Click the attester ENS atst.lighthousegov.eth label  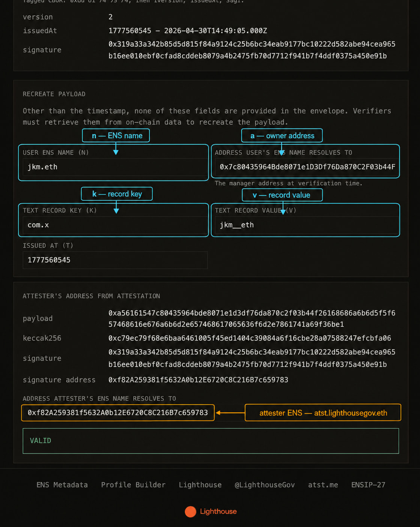pyautogui.click(x=323, y=413)
